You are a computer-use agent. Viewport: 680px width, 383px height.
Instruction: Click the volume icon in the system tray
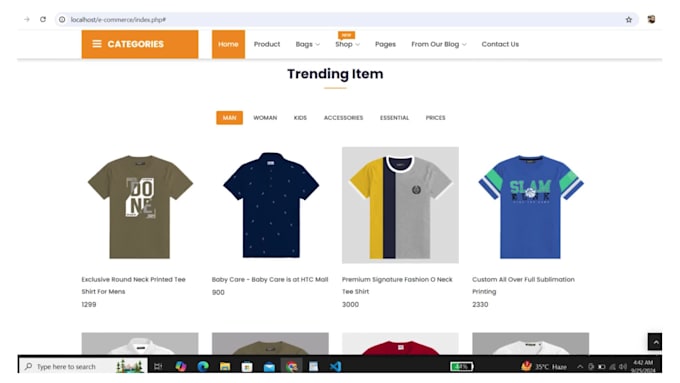(623, 367)
